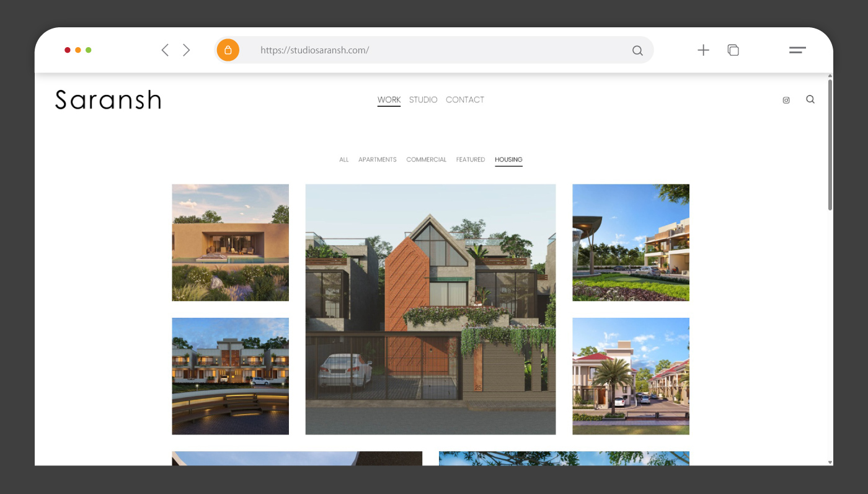The width and height of the screenshot is (868, 494).
Task: Click the browser back arrow
Action: 165,50
